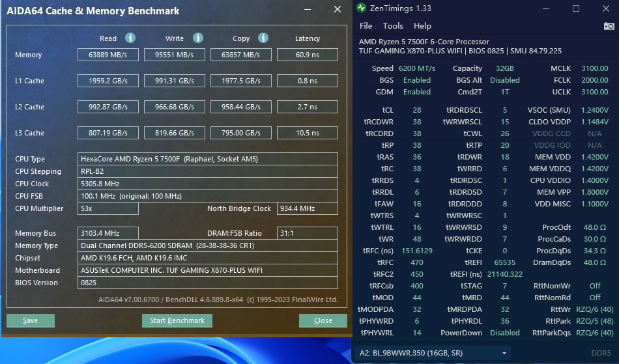Screen dimensions: 619x364
Task: Click tCL value 28
Action: coord(417,110)
